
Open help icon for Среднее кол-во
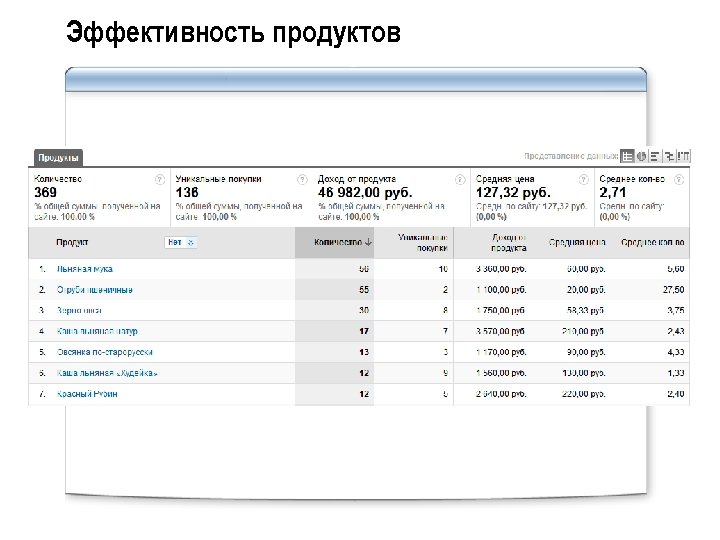[x=679, y=180]
